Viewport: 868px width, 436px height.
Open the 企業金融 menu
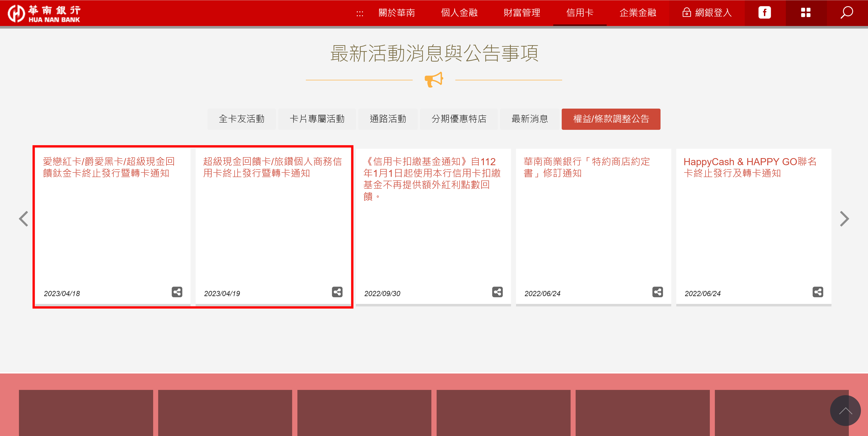[x=638, y=13]
